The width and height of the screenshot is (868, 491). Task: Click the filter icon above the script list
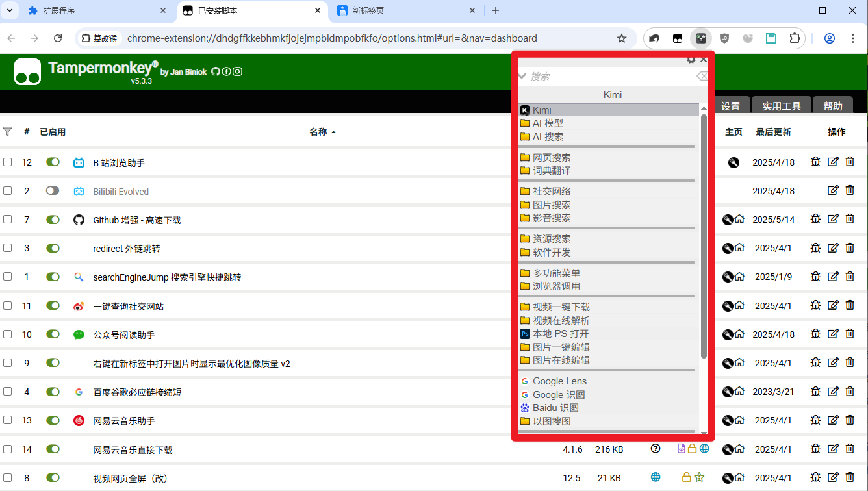click(8, 132)
